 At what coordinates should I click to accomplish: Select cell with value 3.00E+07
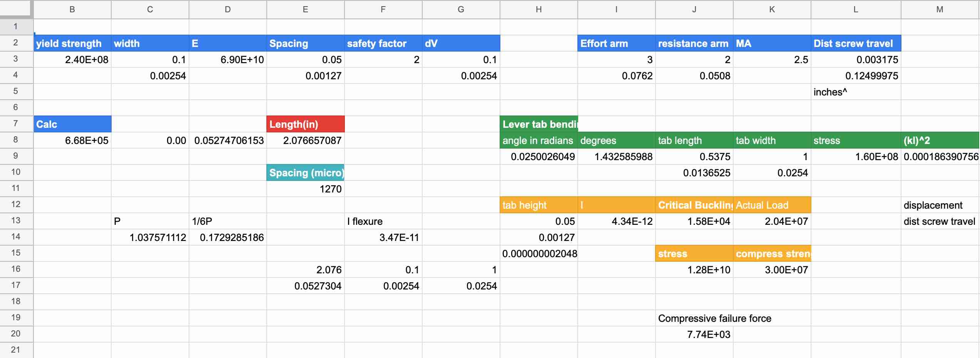pos(772,270)
